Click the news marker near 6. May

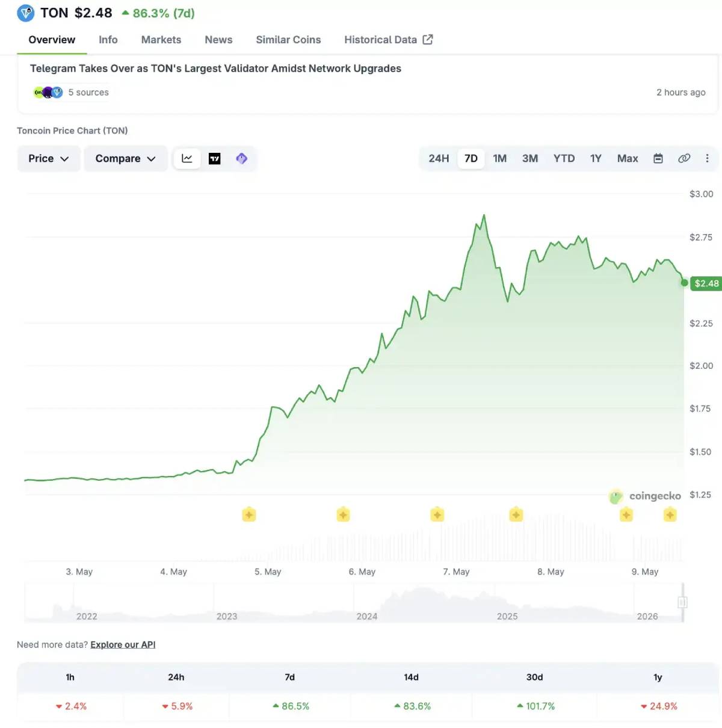[343, 514]
